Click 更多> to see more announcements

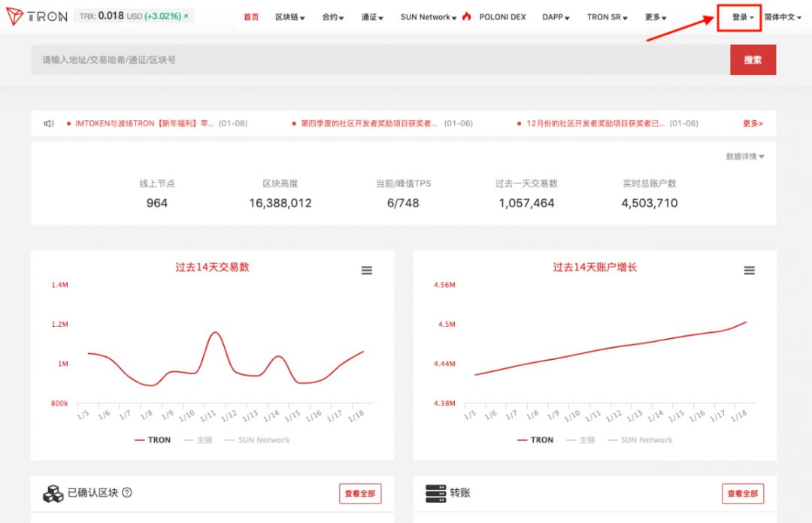(753, 123)
